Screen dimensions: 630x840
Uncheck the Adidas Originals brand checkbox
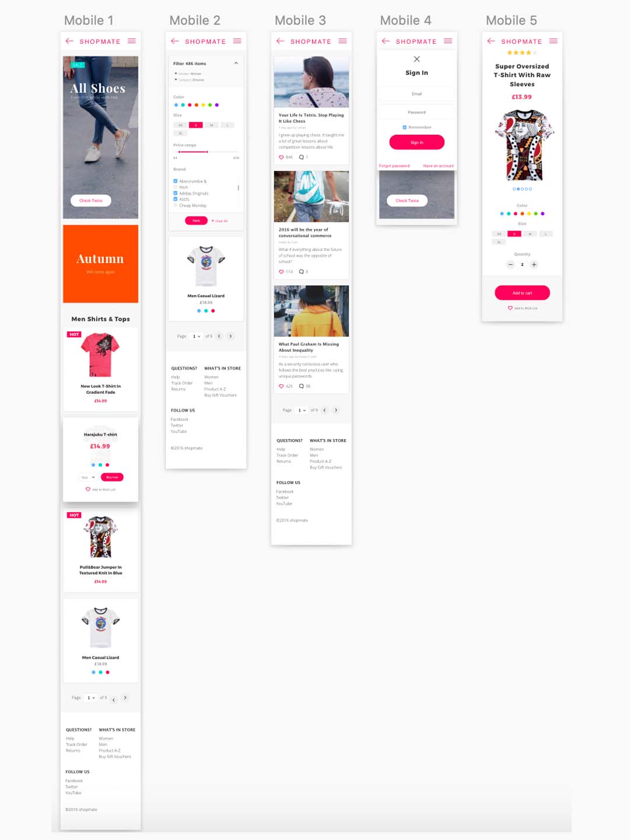pos(175,193)
